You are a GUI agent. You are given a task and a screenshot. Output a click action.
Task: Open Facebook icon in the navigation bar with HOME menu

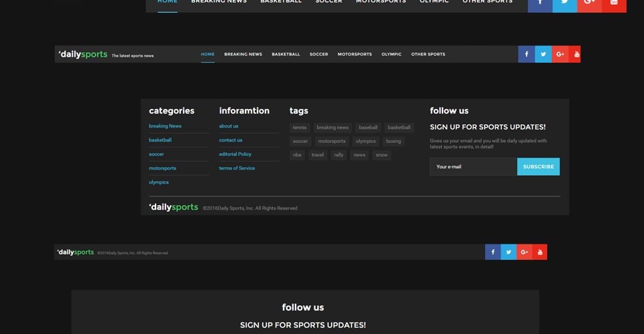coord(526,54)
